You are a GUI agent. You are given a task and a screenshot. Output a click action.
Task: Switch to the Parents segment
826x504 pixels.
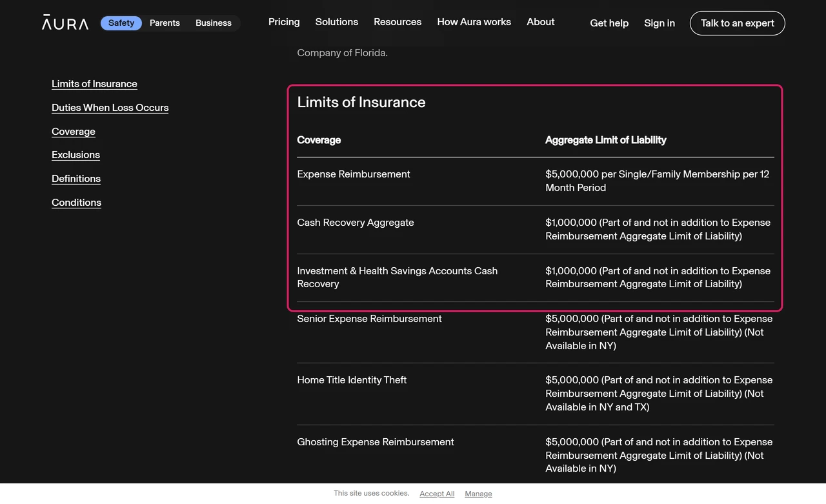(165, 23)
